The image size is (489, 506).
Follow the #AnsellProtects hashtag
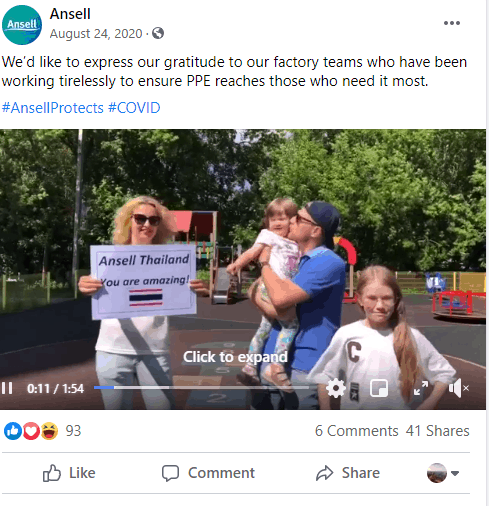[53, 108]
